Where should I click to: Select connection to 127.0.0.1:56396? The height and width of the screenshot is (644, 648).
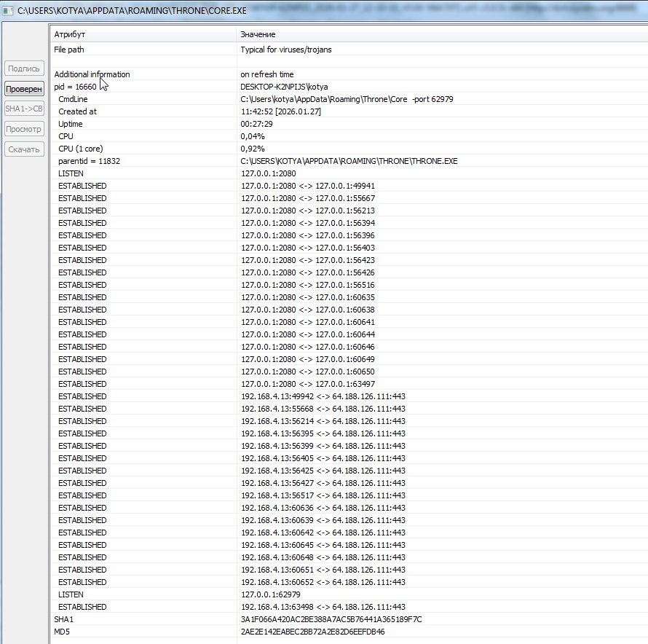[308, 235]
